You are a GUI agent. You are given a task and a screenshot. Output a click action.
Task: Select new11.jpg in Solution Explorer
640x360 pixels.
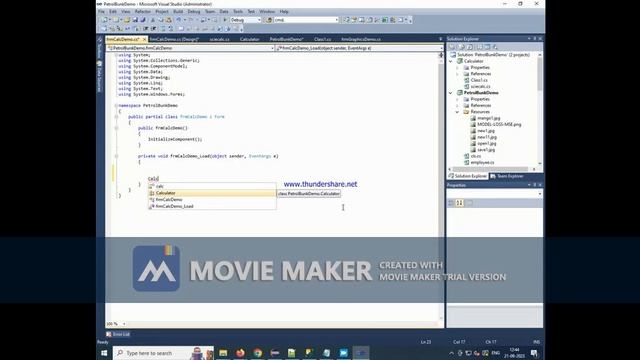click(487, 137)
